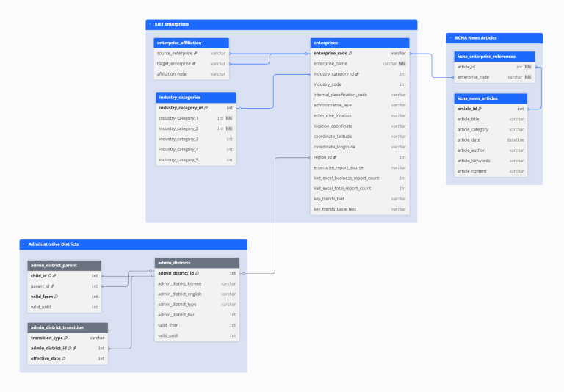This screenshot has height=392, width=564.
Task: Select the article_date datetime row
Action: tap(491, 139)
